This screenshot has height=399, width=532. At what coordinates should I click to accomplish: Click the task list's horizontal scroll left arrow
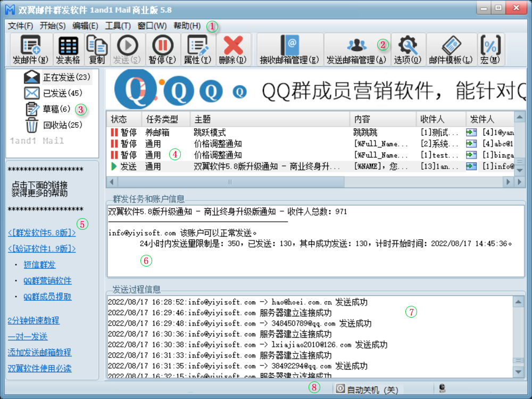[x=112, y=182]
